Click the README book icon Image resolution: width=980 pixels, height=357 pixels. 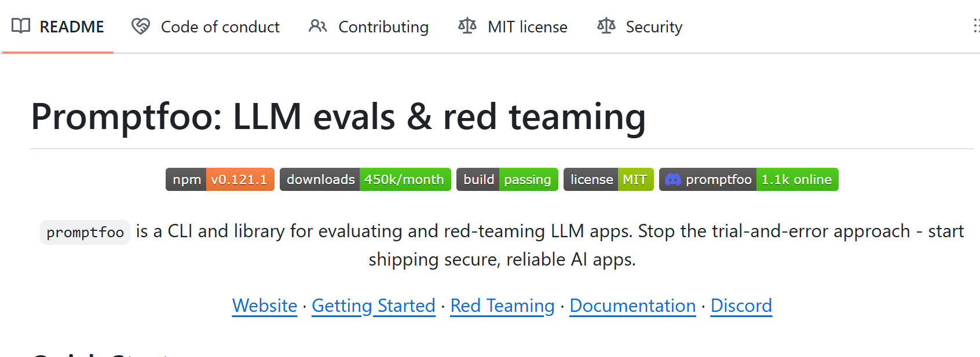tap(21, 26)
